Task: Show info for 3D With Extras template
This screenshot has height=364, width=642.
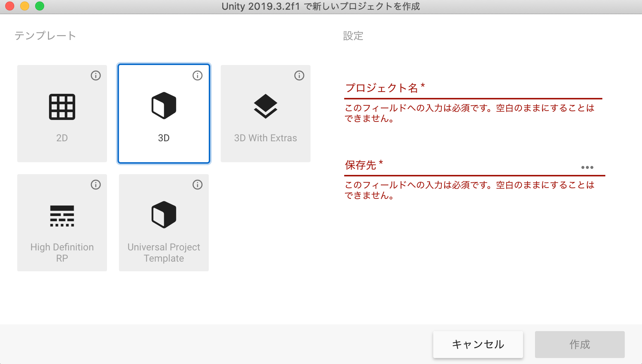Action: [x=299, y=75]
